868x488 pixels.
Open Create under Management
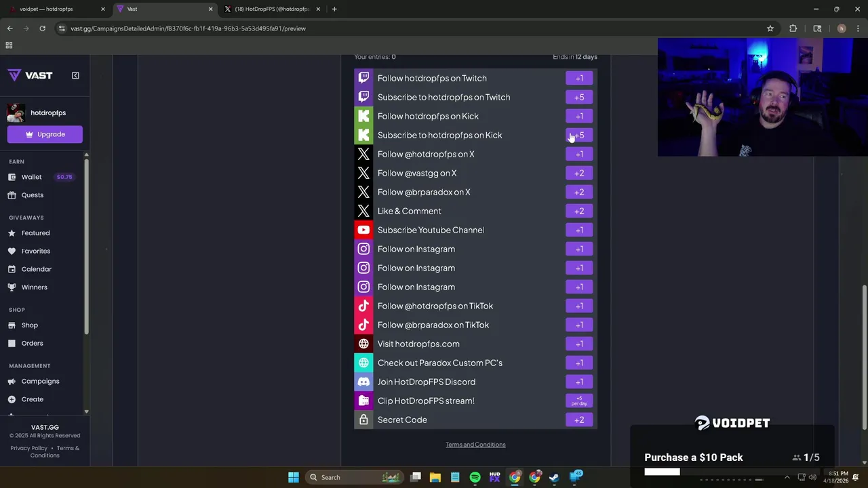pos(32,400)
